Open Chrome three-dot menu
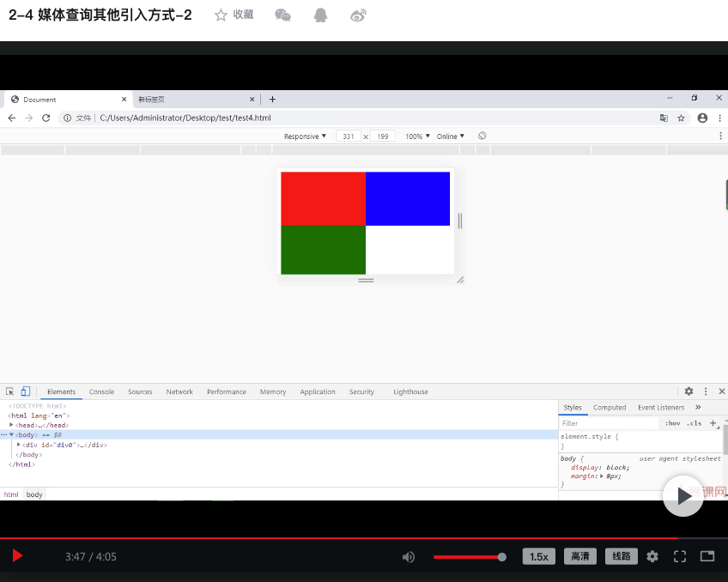Image resolution: width=728 pixels, height=582 pixels. point(719,118)
